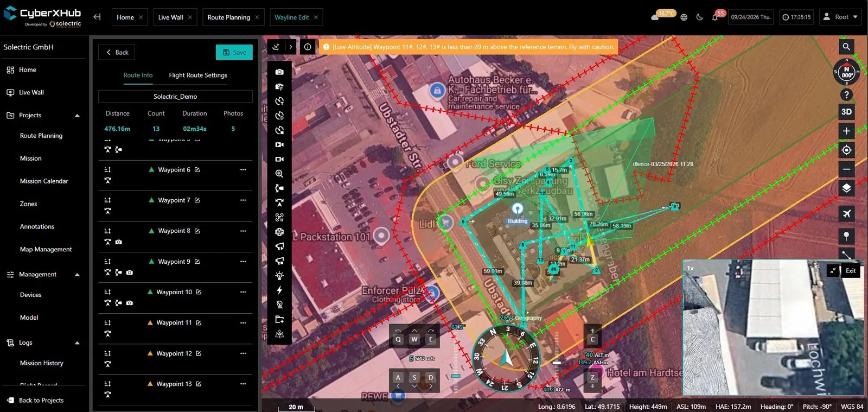This screenshot has height=412, width=868.
Task: Shrink the camera preview with the collapse icon
Action: click(x=833, y=270)
